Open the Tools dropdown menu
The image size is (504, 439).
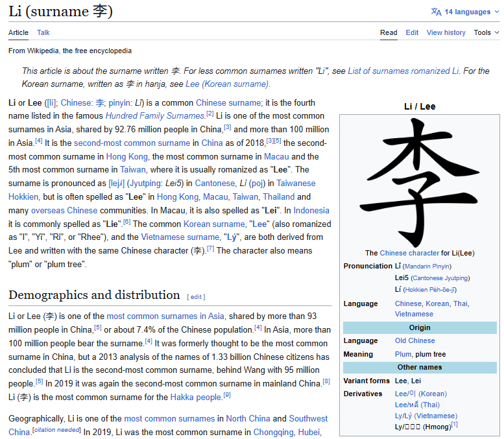pos(486,32)
